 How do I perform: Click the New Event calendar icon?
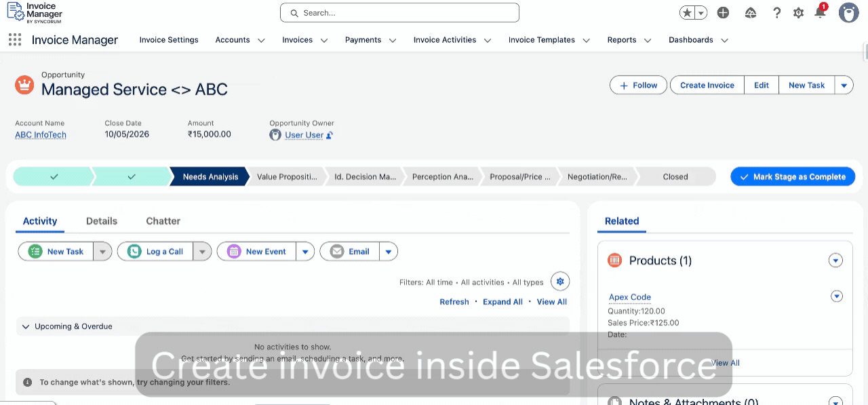[234, 252]
